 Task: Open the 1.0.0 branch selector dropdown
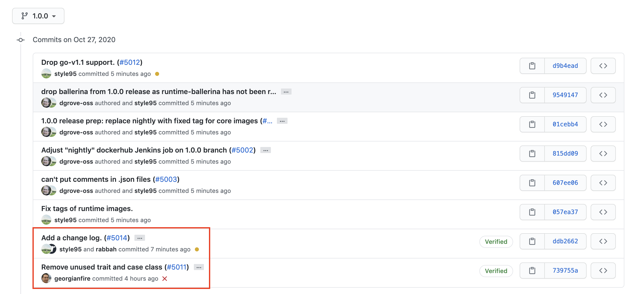point(38,16)
